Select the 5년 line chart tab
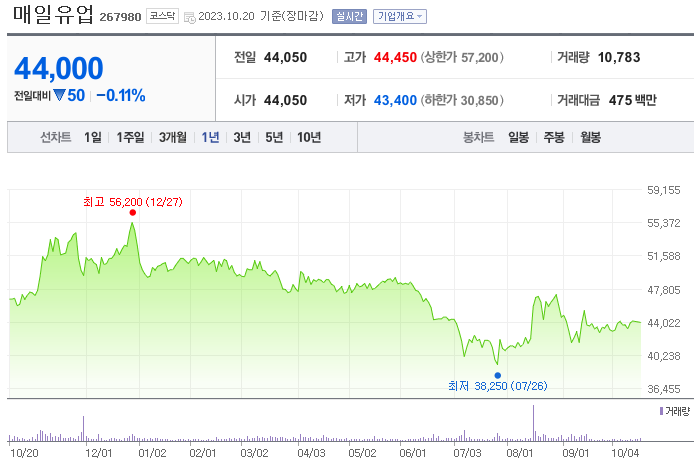The width and height of the screenshot is (694, 473). [x=274, y=138]
